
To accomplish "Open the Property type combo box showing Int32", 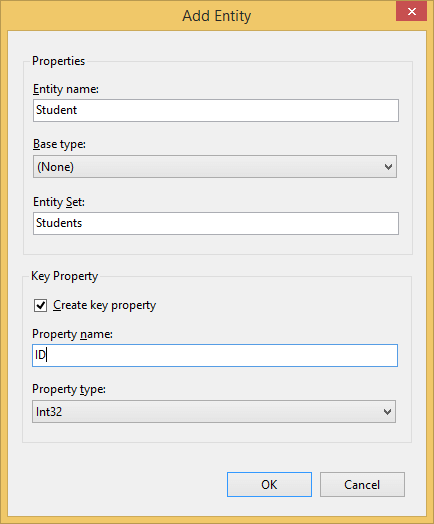I will pyautogui.click(x=214, y=411).
